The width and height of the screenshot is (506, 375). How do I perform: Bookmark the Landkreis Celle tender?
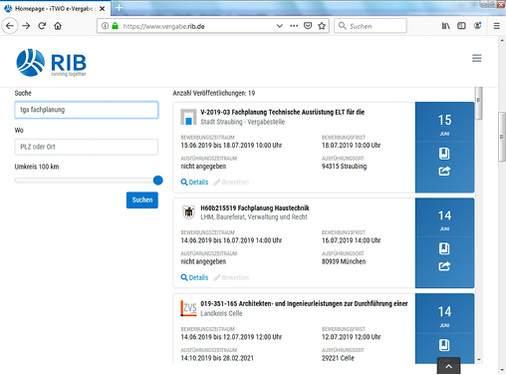pyautogui.click(x=444, y=345)
